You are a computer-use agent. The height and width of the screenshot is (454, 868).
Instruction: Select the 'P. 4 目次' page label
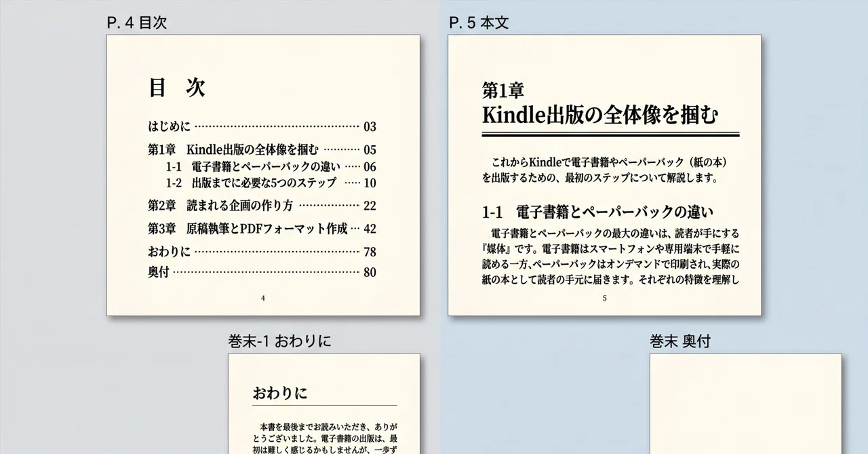click(x=136, y=23)
